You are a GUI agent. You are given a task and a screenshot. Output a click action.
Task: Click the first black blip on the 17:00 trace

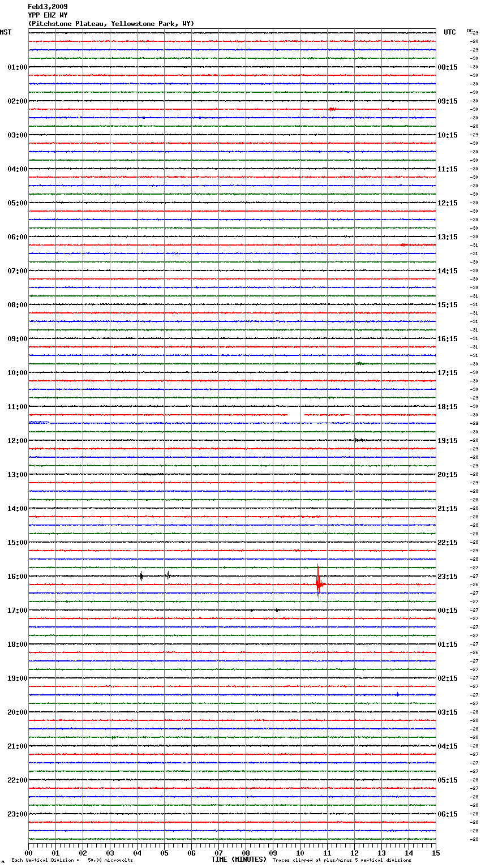(252, 611)
